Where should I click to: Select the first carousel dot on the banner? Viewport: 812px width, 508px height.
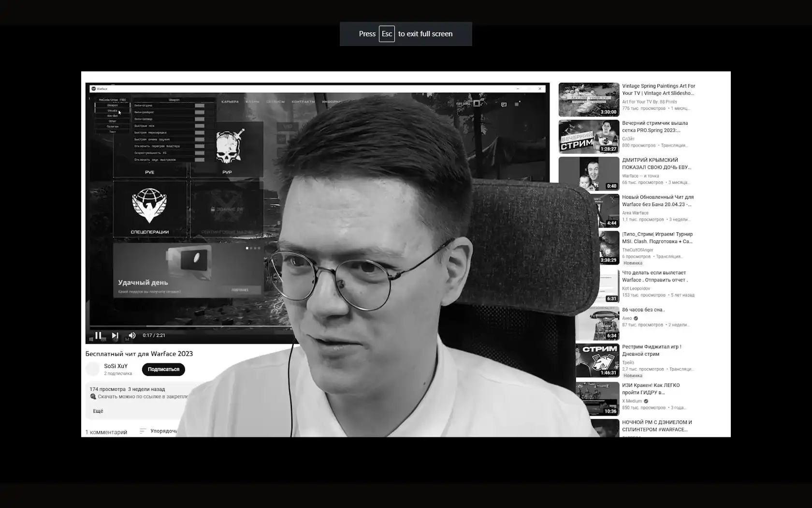point(247,248)
